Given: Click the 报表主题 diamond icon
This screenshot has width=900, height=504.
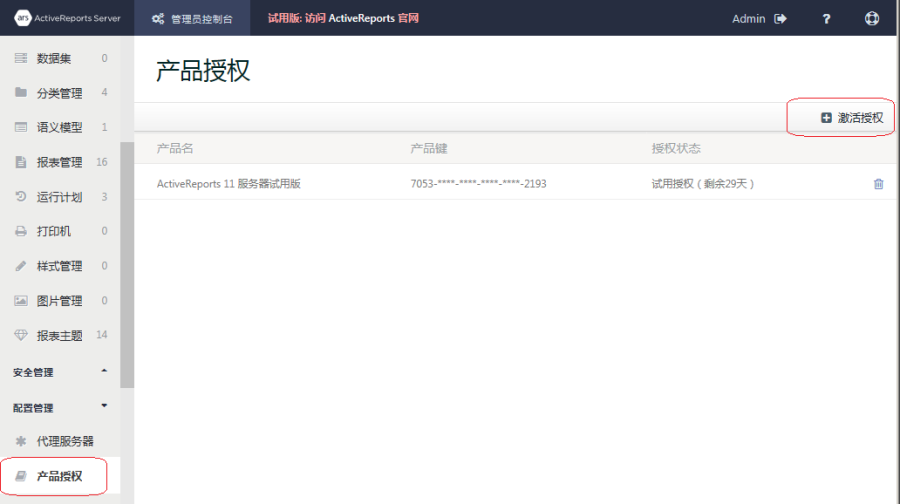Looking at the screenshot, I should [21, 335].
